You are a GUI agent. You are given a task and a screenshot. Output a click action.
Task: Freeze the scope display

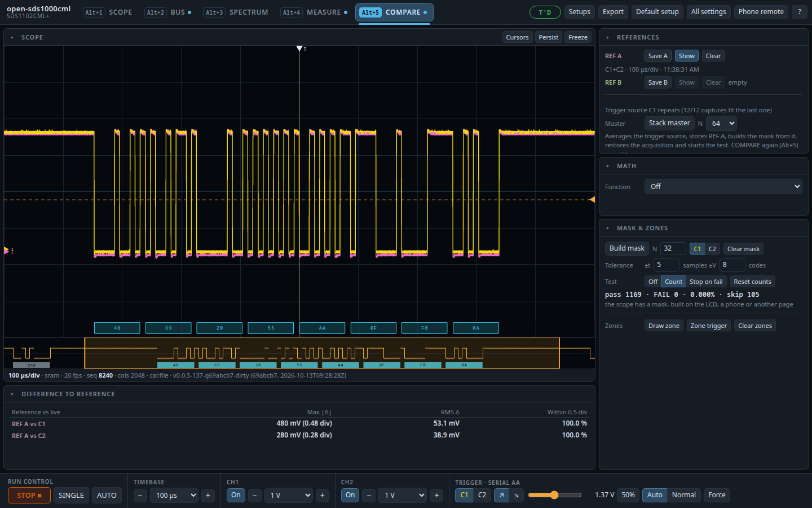578,37
